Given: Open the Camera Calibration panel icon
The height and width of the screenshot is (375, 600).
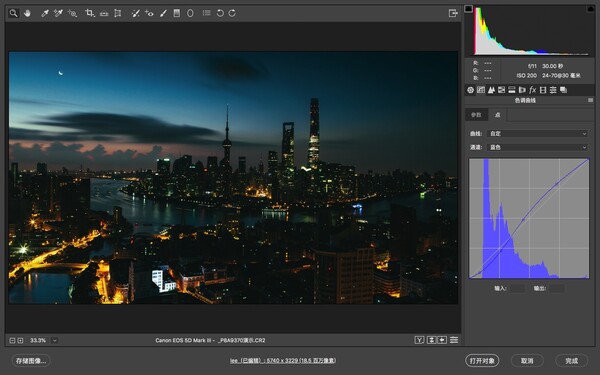Looking at the screenshot, I should coord(543,90).
